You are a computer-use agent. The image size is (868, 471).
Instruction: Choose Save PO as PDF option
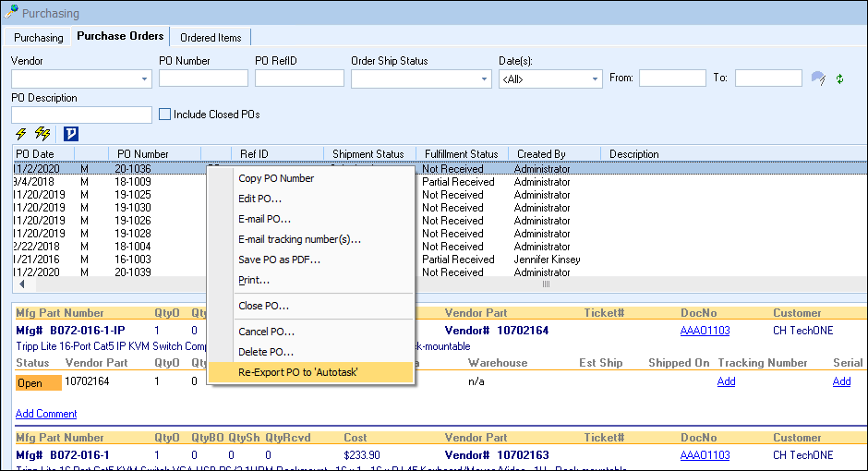[279, 260]
